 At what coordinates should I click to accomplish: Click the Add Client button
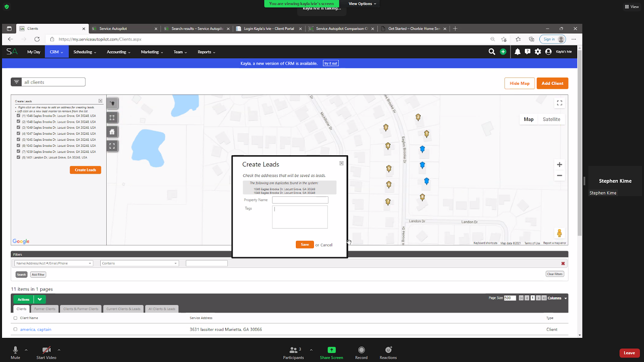[552, 83]
